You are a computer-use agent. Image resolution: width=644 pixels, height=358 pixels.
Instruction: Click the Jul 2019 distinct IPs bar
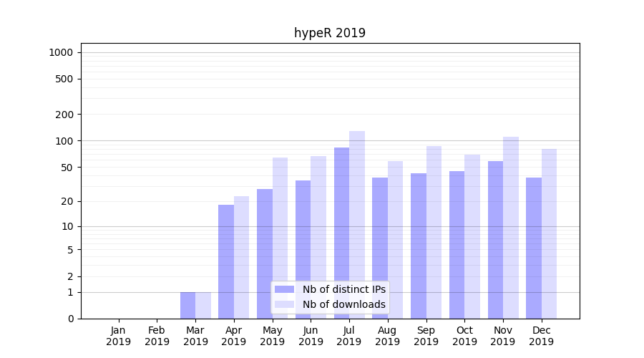(341, 233)
